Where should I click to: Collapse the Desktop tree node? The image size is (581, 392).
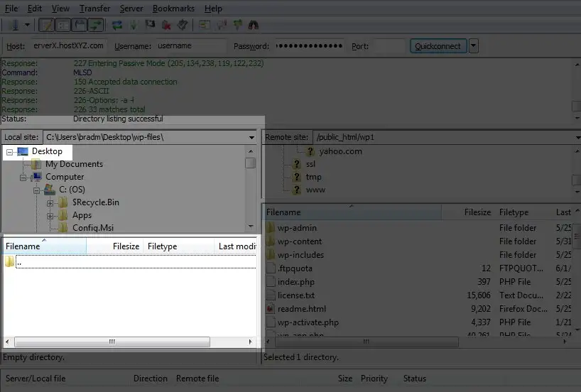pos(10,152)
